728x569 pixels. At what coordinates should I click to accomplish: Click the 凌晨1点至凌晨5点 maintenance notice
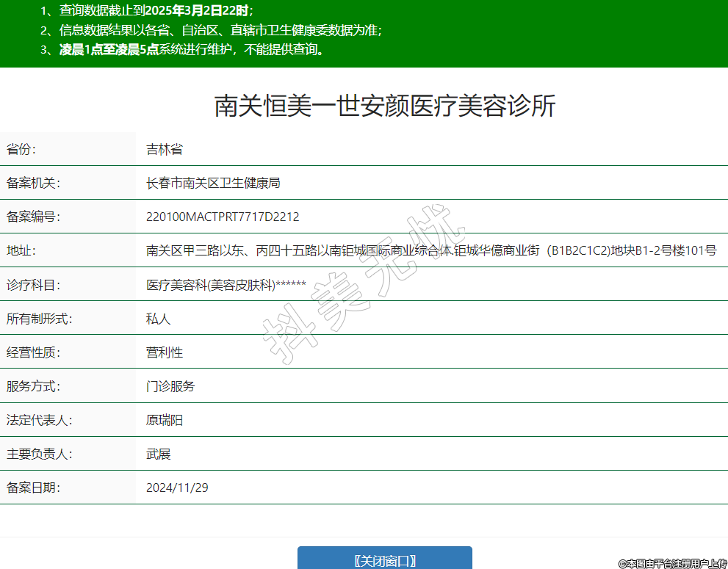[109, 50]
